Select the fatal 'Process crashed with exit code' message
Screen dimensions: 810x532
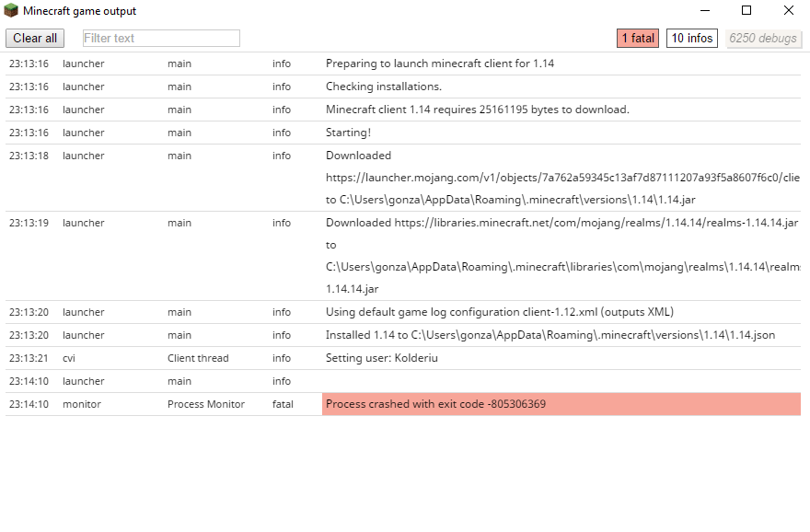(435, 404)
